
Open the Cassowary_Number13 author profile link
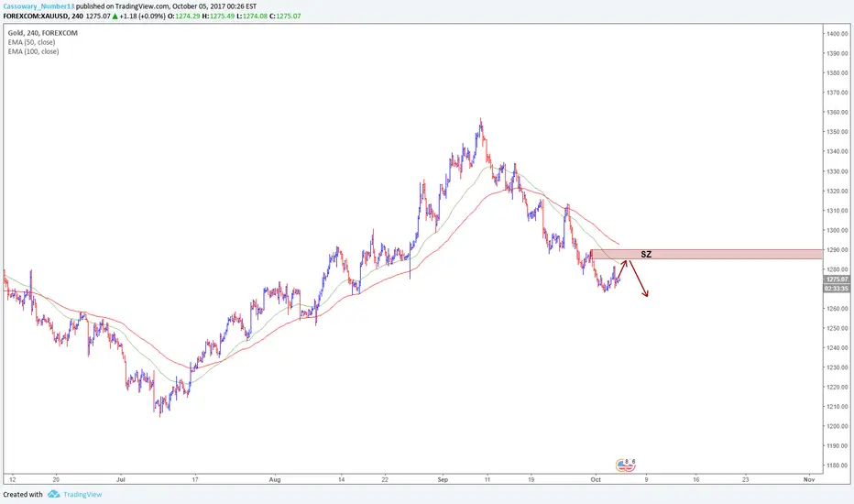pyautogui.click(x=38, y=6)
